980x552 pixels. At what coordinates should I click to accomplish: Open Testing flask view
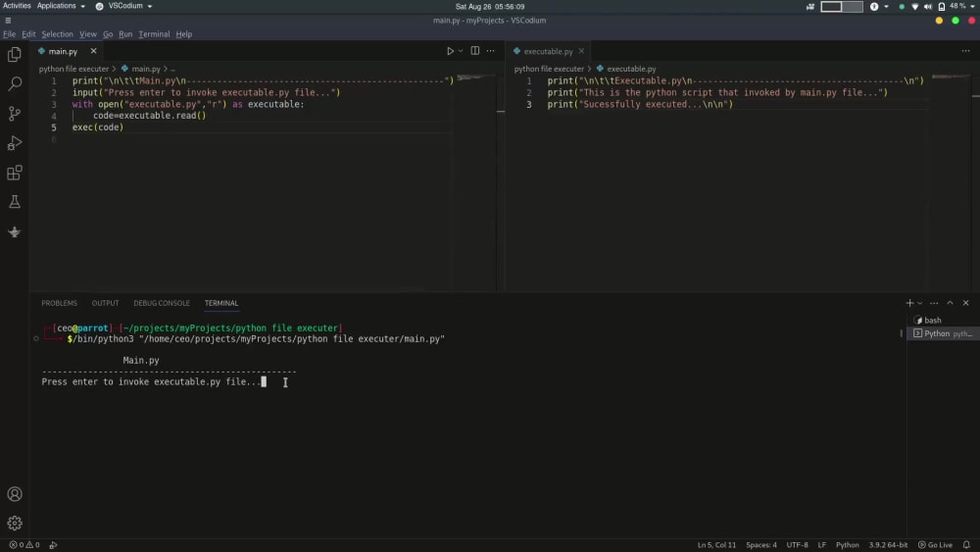[15, 202]
